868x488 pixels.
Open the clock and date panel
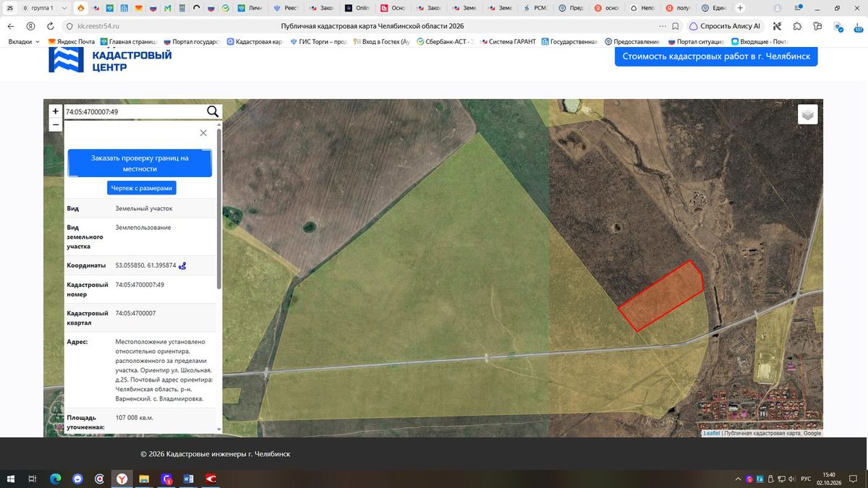pos(829,479)
